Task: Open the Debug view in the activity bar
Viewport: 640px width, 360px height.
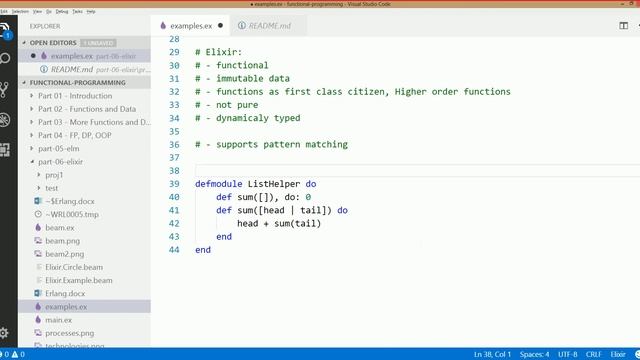Action: pyautogui.click(x=4, y=120)
